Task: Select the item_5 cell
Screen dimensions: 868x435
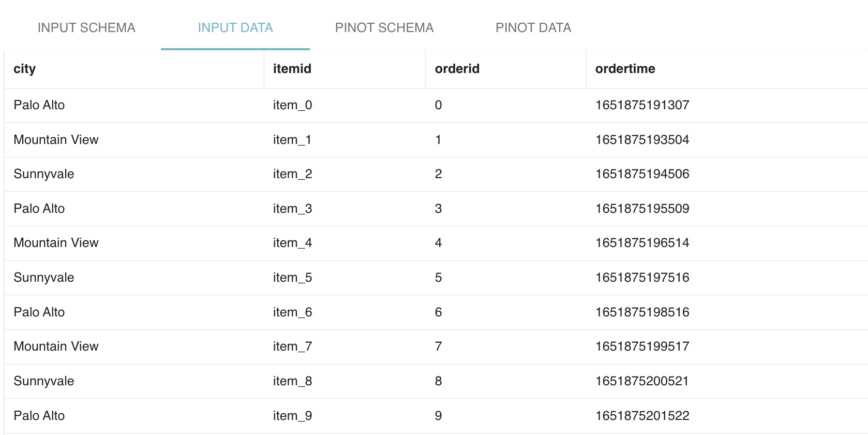Action: (345, 278)
